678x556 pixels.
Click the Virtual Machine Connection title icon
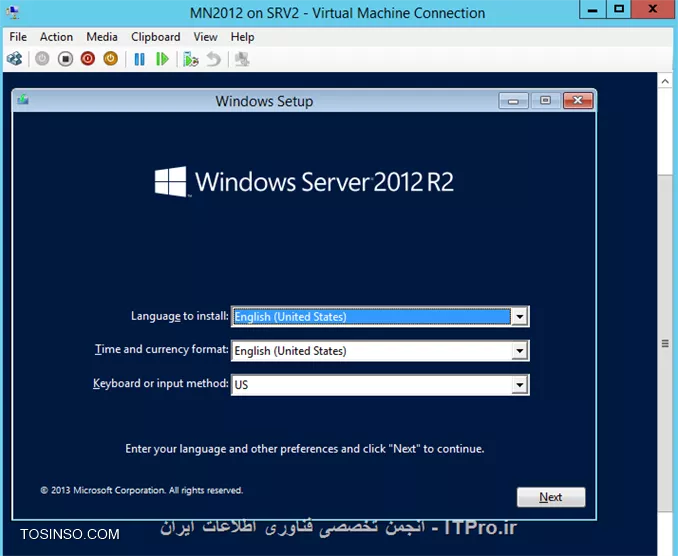(13, 12)
